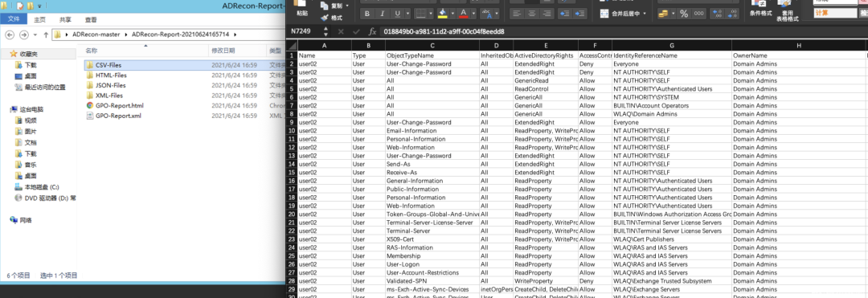Open the cell borders tool

420,14
